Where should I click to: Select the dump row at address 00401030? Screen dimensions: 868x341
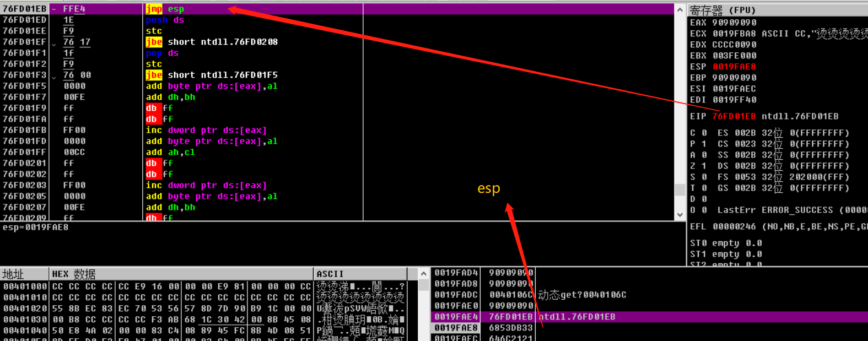[204, 320]
